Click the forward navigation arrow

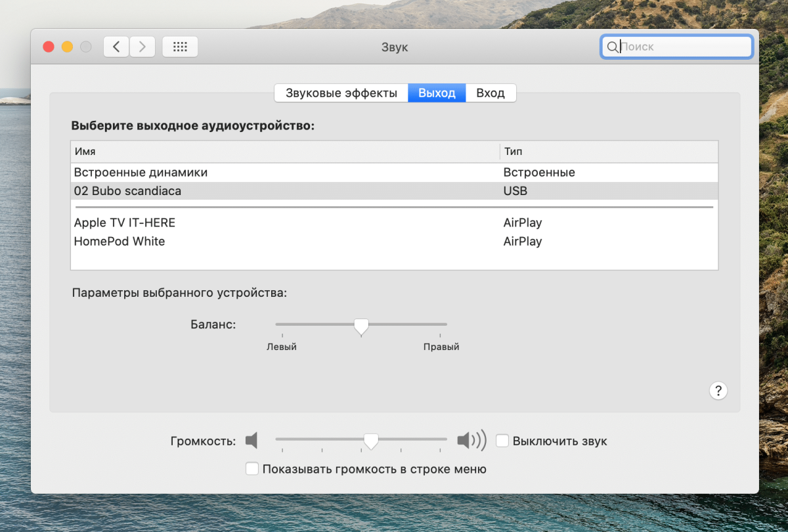pos(142,47)
